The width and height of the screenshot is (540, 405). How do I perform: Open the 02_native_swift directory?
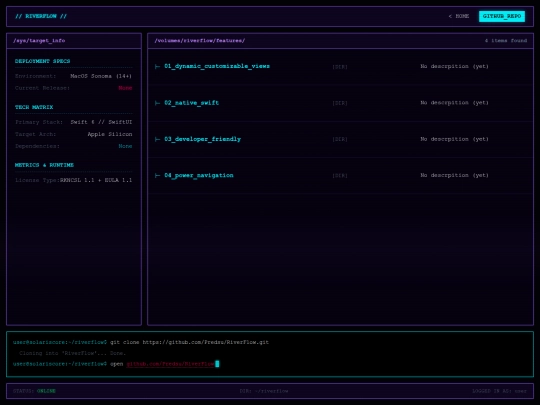click(191, 103)
